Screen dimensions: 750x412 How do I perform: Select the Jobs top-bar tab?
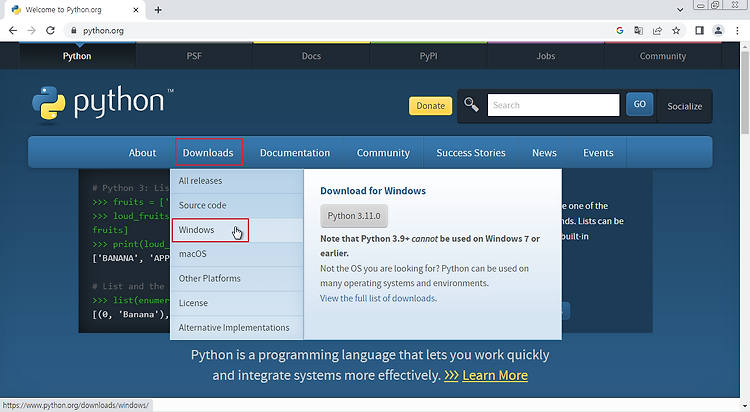(x=546, y=56)
